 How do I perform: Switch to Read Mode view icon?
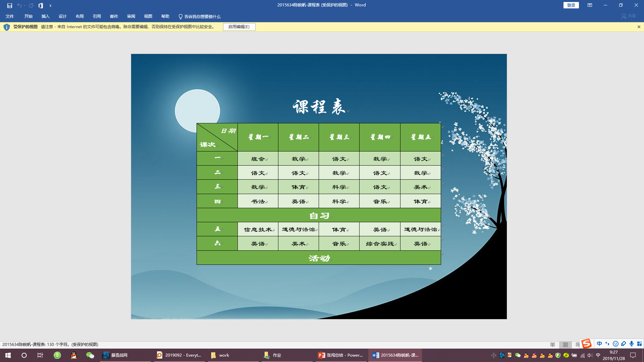click(x=552, y=345)
